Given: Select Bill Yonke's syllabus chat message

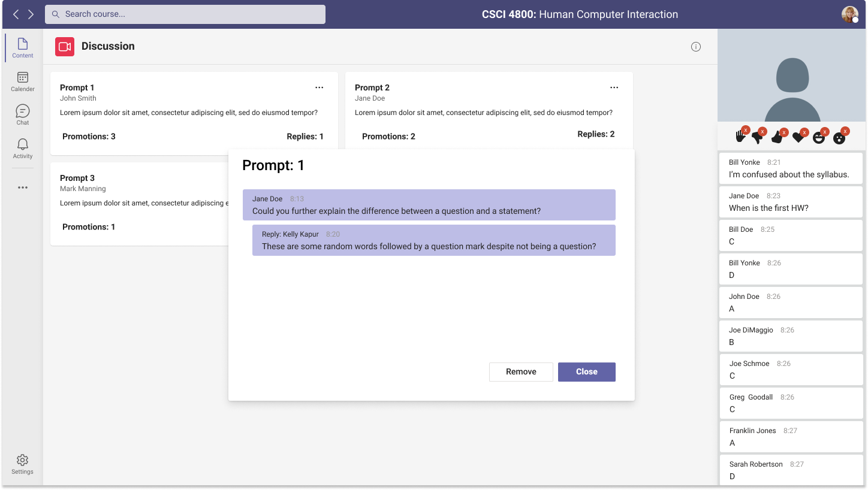Looking at the screenshot, I should pyautogui.click(x=791, y=168).
